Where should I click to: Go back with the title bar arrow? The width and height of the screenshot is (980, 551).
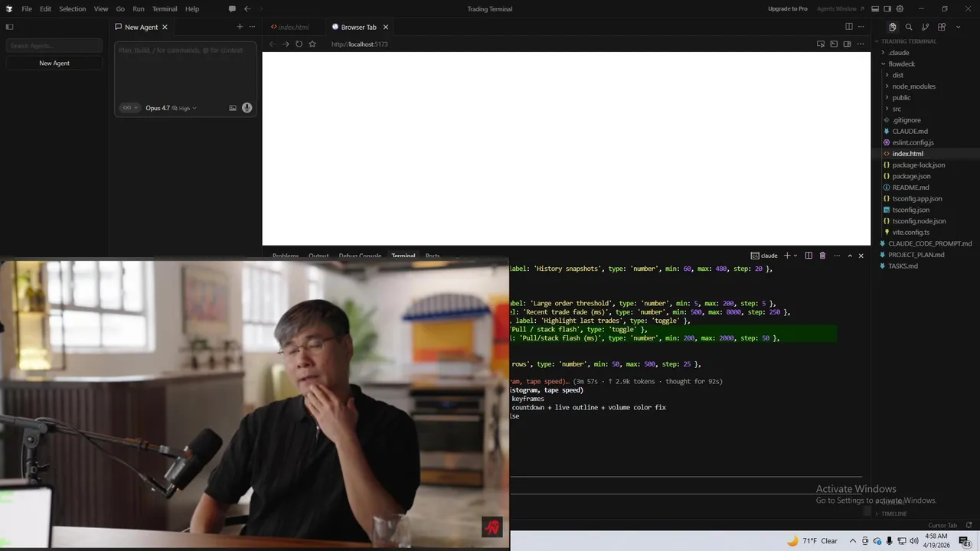click(x=247, y=8)
